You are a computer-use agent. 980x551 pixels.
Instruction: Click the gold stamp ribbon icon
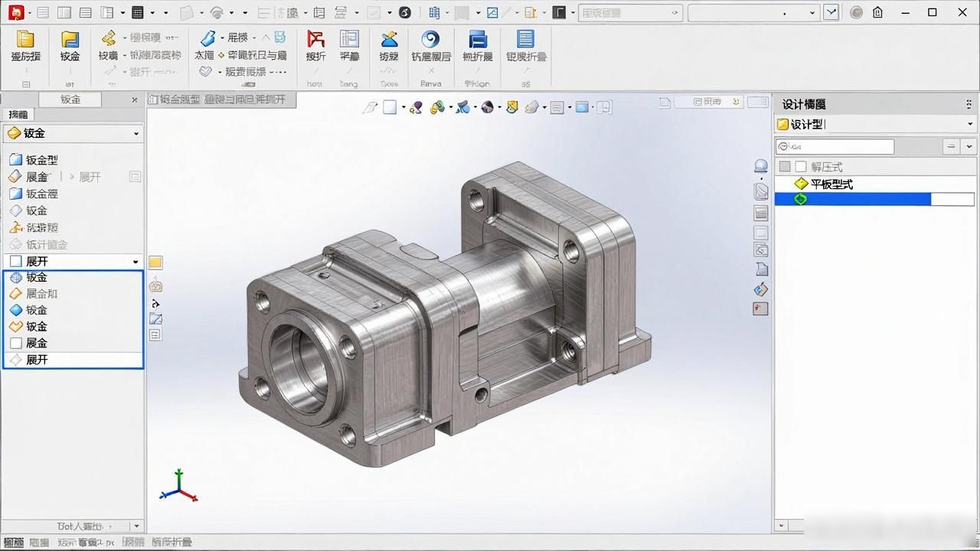point(109,38)
